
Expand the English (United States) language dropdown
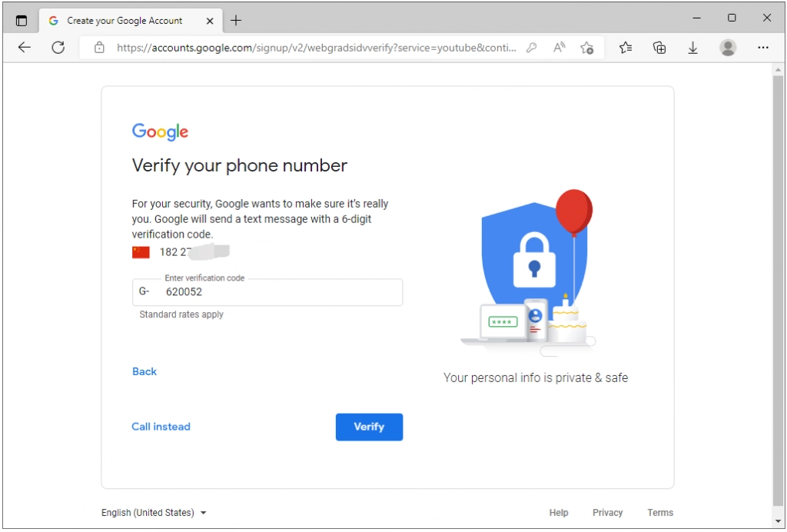pos(154,513)
